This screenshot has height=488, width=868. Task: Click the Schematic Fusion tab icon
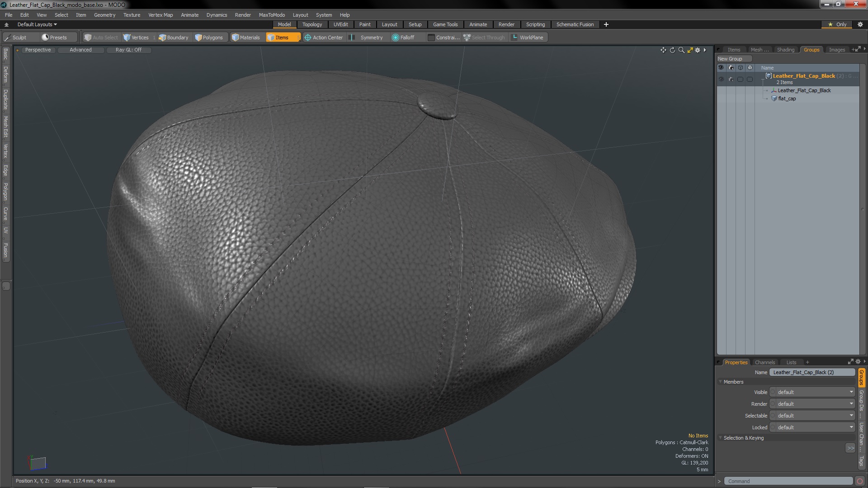point(575,24)
